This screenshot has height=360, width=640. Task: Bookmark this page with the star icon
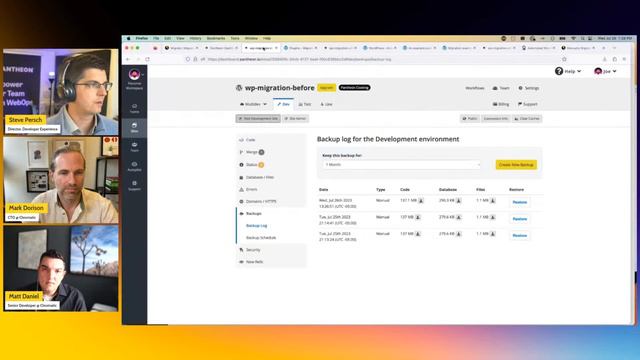pyautogui.click(x=564, y=59)
